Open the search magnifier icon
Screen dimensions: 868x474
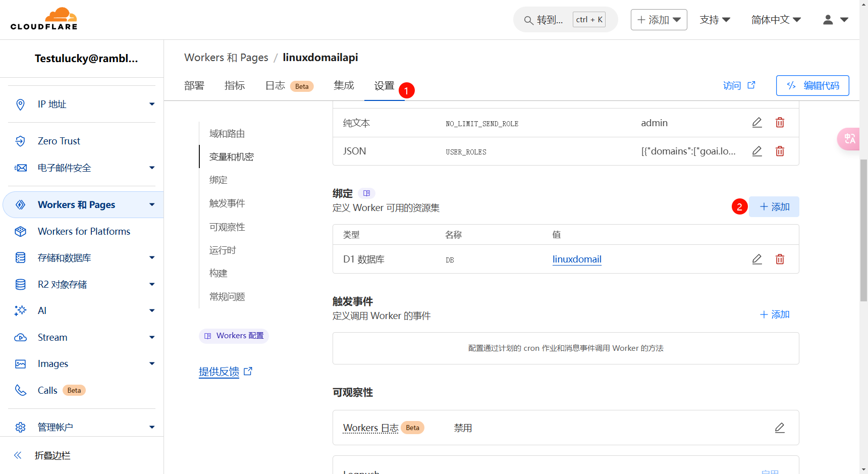tap(528, 20)
